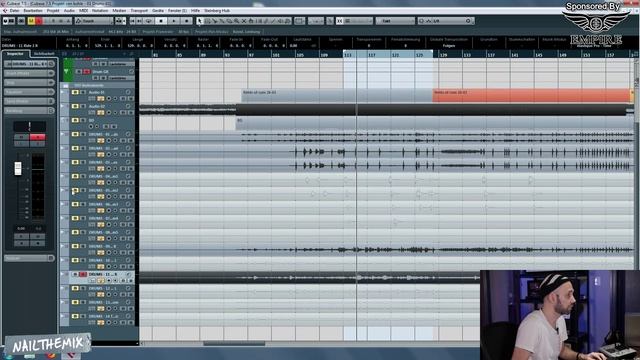Expand the DRUMS 13 track arrow
The width and height of the screenshot is (640, 360).
[62, 302]
